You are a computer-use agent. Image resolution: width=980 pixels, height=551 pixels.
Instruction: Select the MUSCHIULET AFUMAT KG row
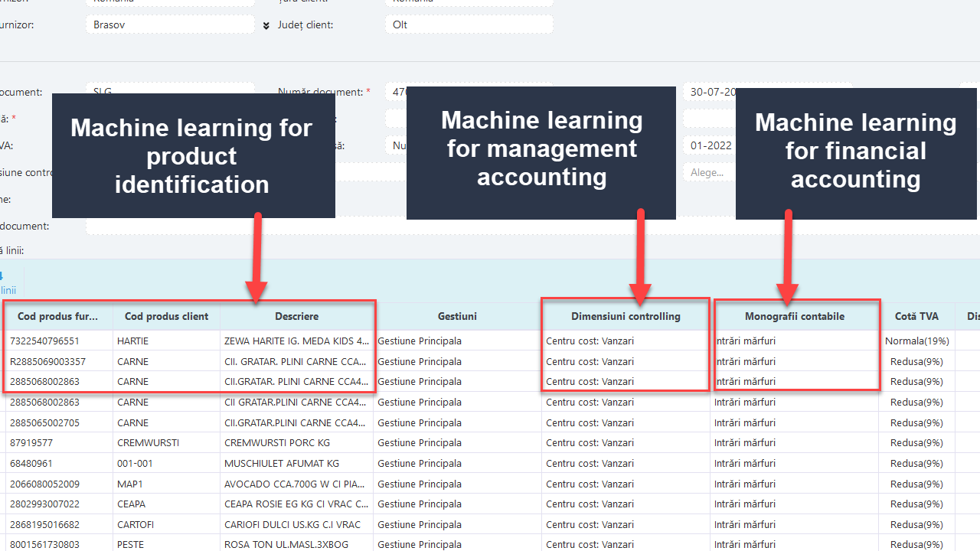tap(490, 463)
